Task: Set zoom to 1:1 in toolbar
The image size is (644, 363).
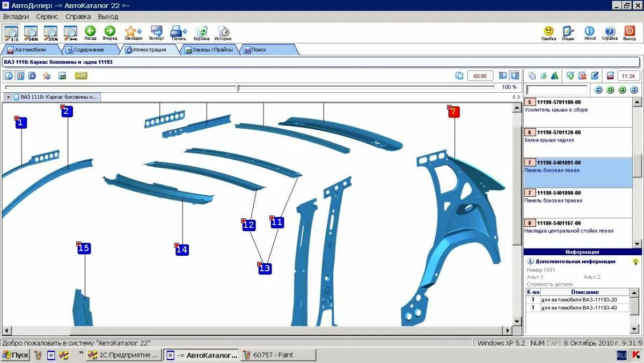Action: (x=11, y=33)
